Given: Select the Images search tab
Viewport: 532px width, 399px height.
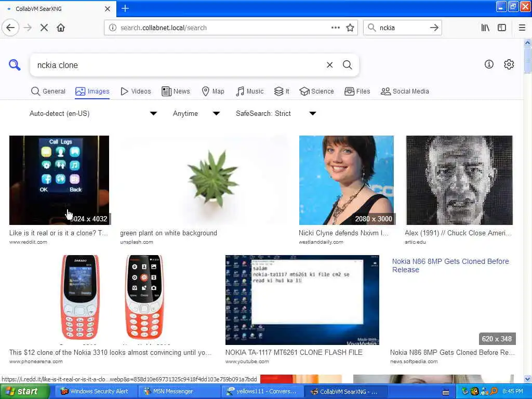Looking at the screenshot, I should click(x=92, y=91).
